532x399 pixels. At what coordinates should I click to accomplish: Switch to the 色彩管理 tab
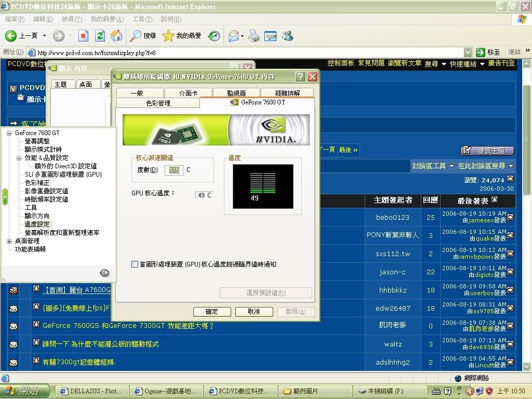tap(158, 103)
